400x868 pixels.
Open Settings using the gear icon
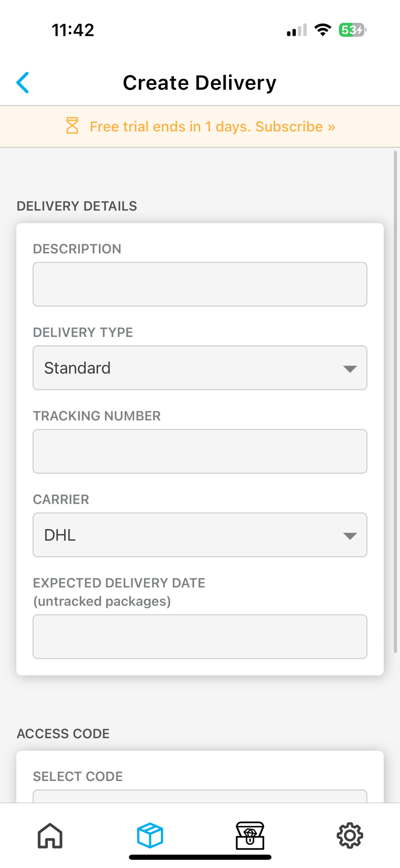click(350, 835)
